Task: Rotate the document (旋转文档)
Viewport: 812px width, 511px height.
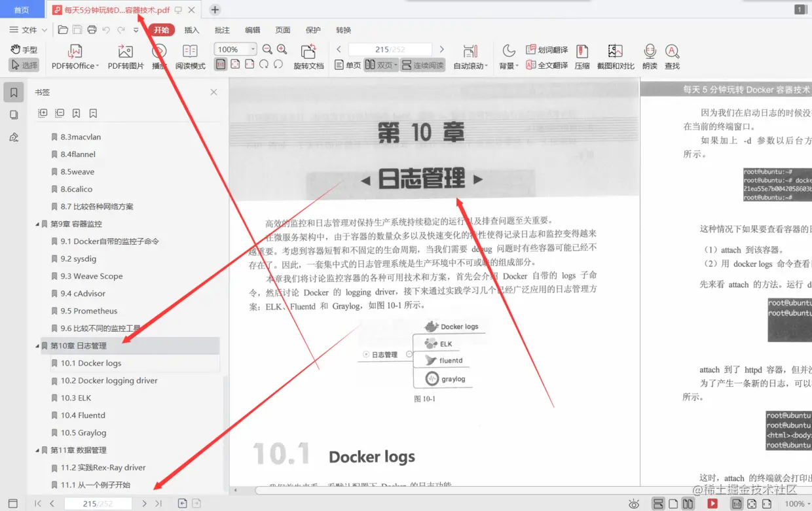Action: [308, 57]
